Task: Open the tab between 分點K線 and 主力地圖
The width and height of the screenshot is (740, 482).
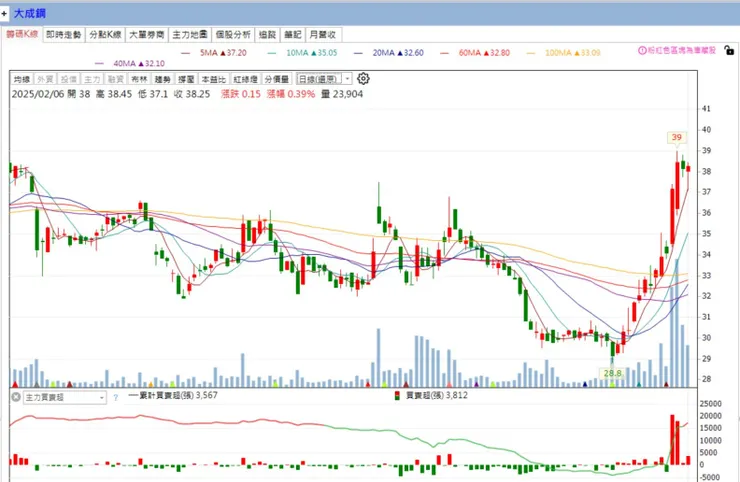Action: [147, 34]
